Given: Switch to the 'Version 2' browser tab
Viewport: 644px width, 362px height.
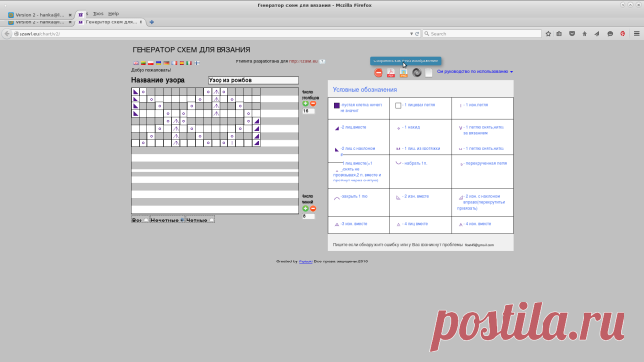Looking at the screenshot, I should pyautogui.click(x=40, y=22).
